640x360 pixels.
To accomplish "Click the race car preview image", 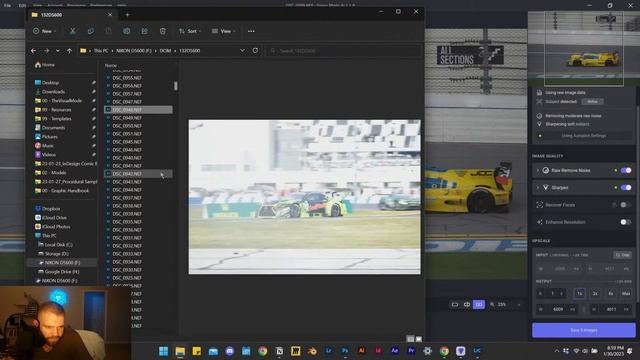I will (x=304, y=197).
